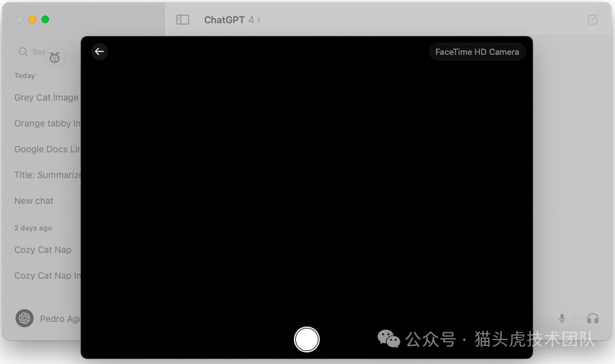Take a photo with the shutter button
Viewport: 615px width, 364px height.
[307, 339]
